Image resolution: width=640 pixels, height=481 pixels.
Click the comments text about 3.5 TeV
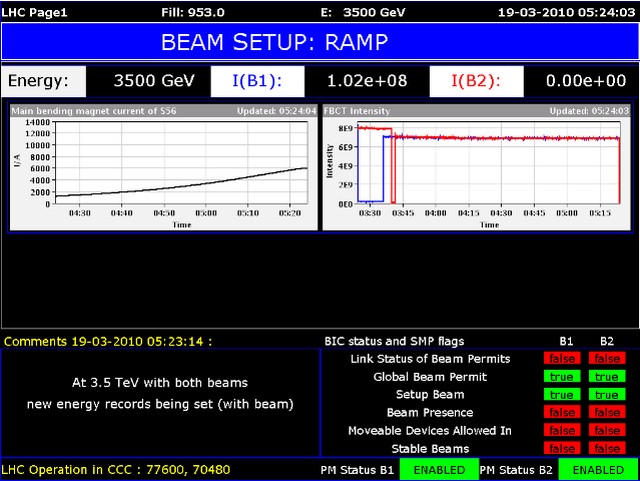pos(160,393)
